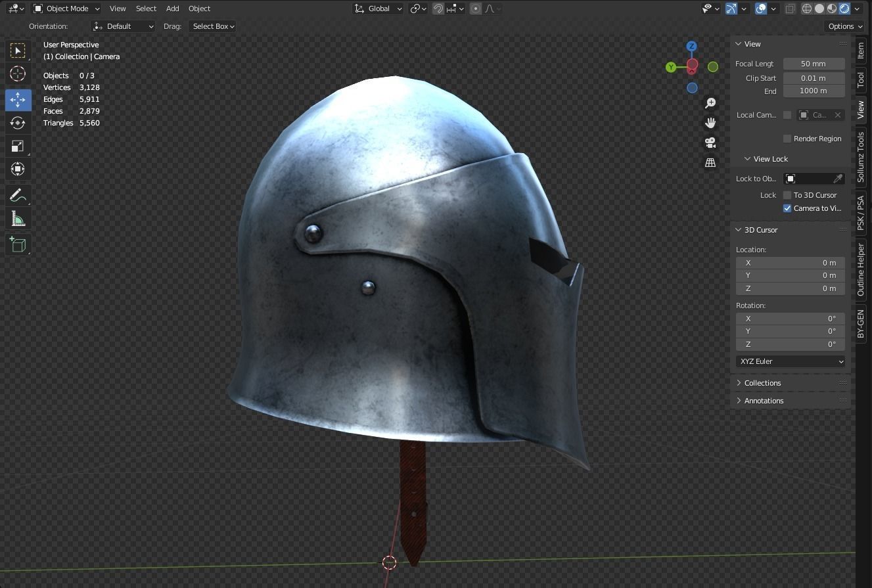Switch to rendered viewport shading
872x588 pixels.
[x=844, y=9]
